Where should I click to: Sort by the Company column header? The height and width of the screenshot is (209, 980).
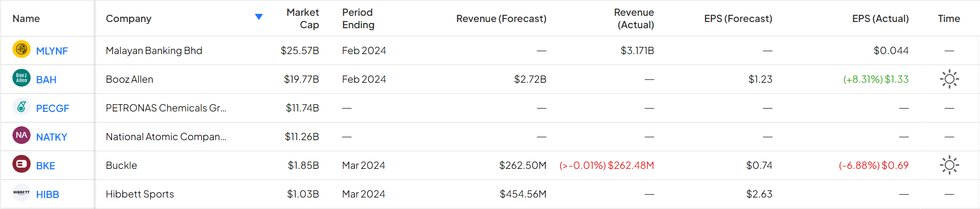coord(129,19)
